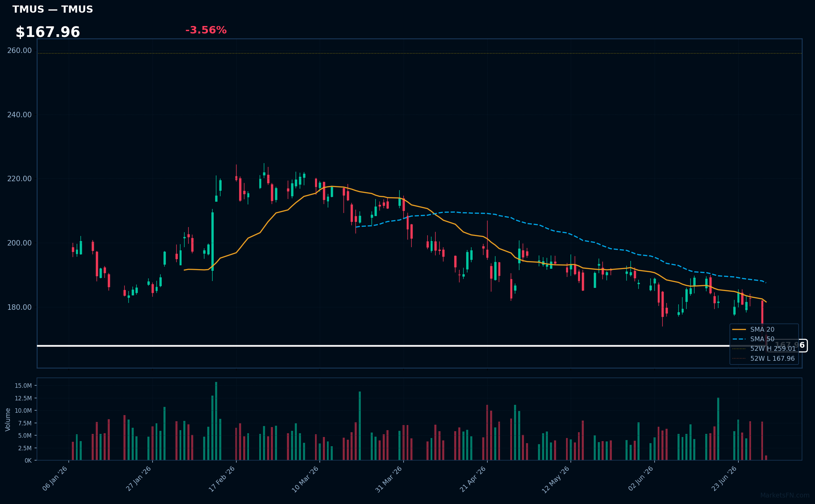Click the 12.5M volume axis label
Screen dimensions: 815x504
tap(23, 398)
